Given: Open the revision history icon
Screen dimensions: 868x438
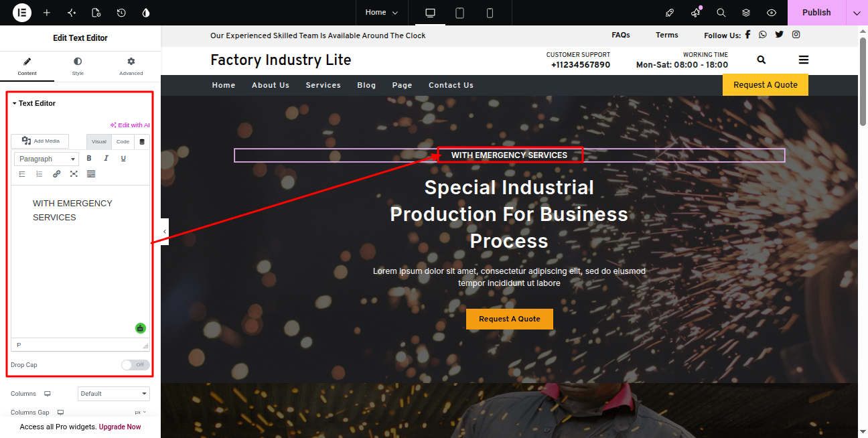Looking at the screenshot, I should pos(121,13).
